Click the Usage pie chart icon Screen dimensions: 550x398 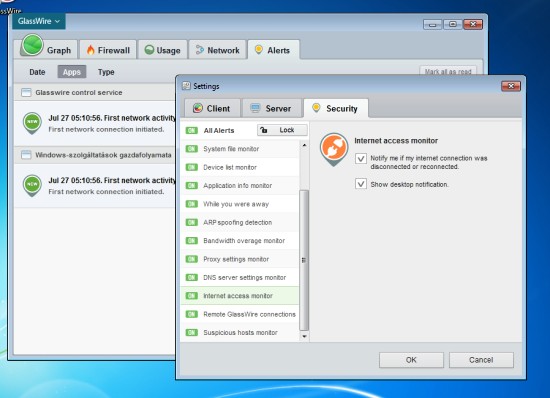[149, 50]
